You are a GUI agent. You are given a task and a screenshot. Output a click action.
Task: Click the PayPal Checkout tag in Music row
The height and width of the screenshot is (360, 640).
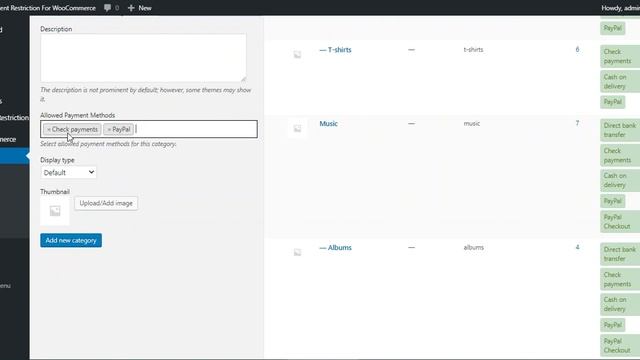[620, 222]
